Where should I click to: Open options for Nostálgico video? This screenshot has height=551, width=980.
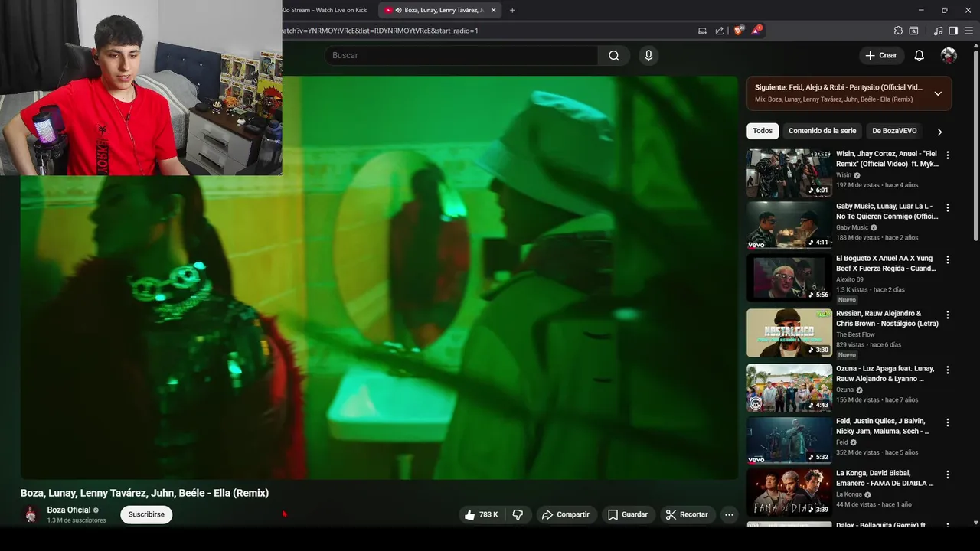(948, 315)
